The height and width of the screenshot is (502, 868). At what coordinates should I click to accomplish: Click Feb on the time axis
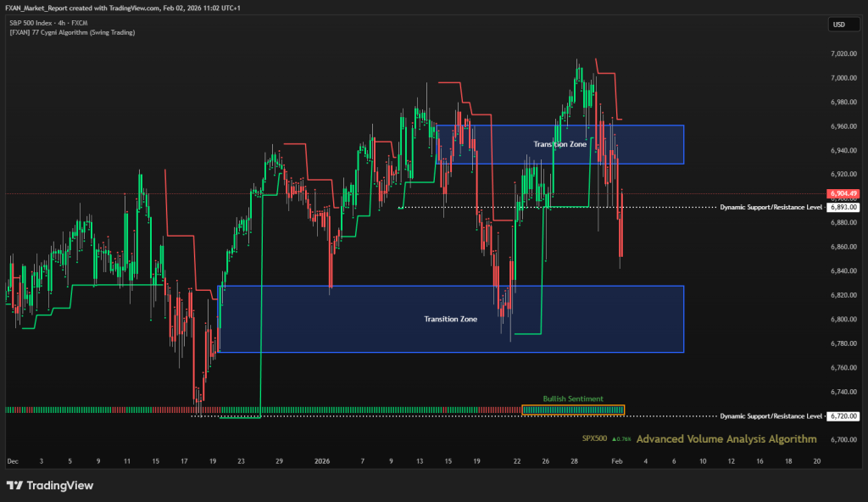[x=615, y=461]
